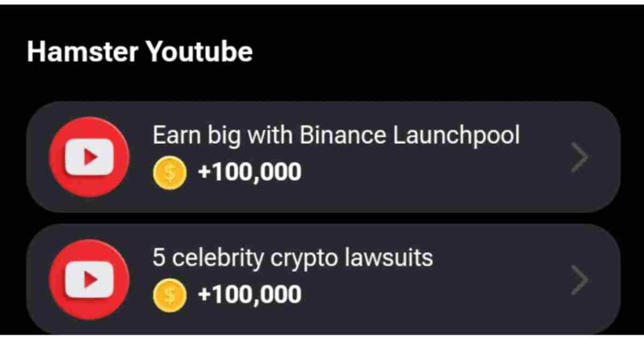Click the word 'Youtube' in the section header

[x=199, y=52]
